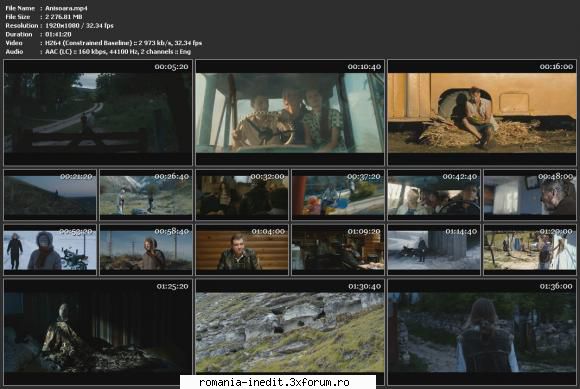Click the romania-inedit.3xforum.ro label
This screenshot has width=580, height=389.
pyautogui.click(x=274, y=382)
